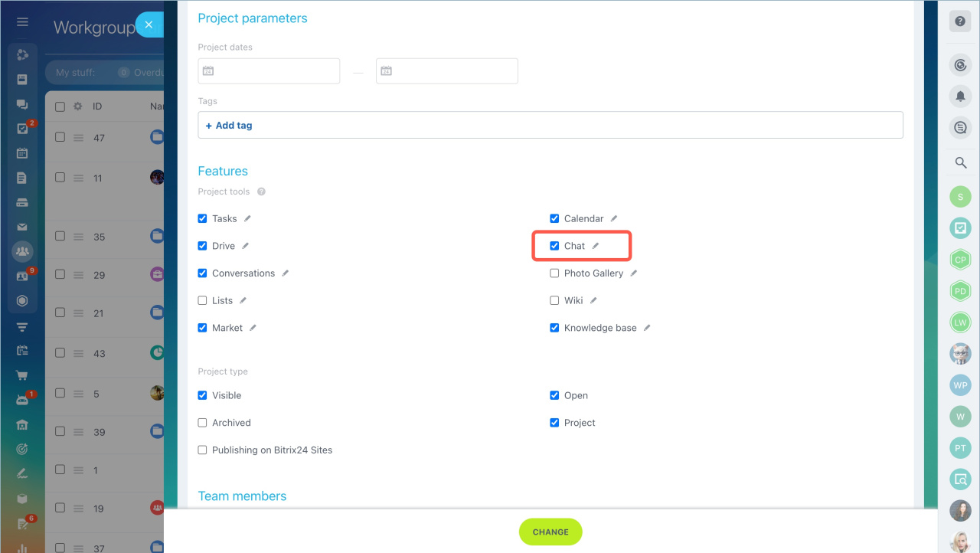
Task: Uncheck the Chat checkbox
Action: 554,246
